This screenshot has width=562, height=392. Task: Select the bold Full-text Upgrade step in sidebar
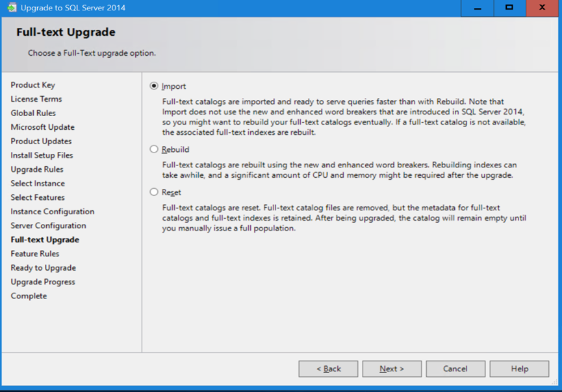pyautogui.click(x=45, y=239)
